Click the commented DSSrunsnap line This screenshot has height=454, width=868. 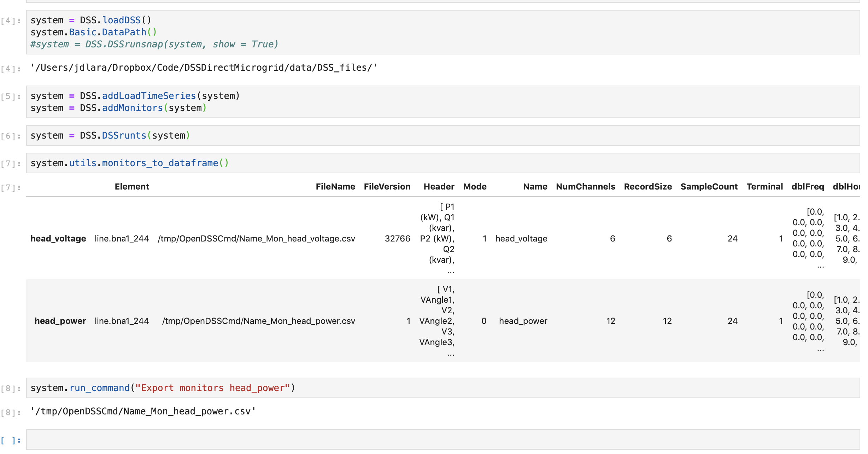154,44
